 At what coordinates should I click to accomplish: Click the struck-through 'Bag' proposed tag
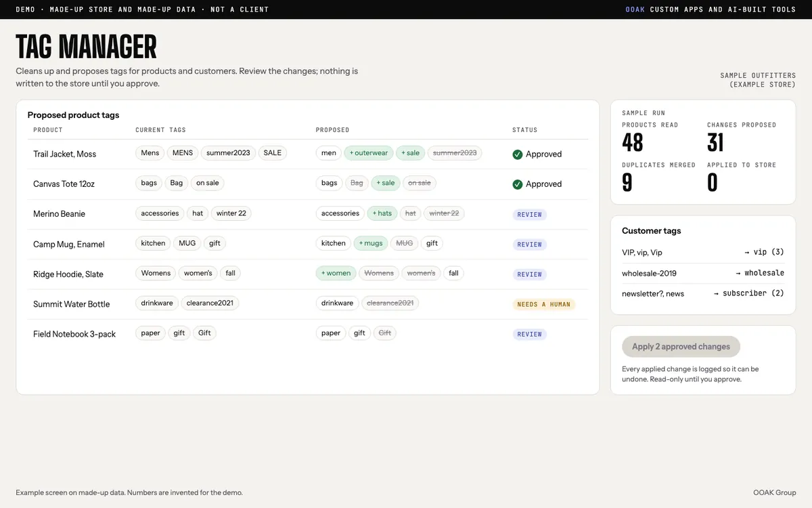(x=357, y=183)
